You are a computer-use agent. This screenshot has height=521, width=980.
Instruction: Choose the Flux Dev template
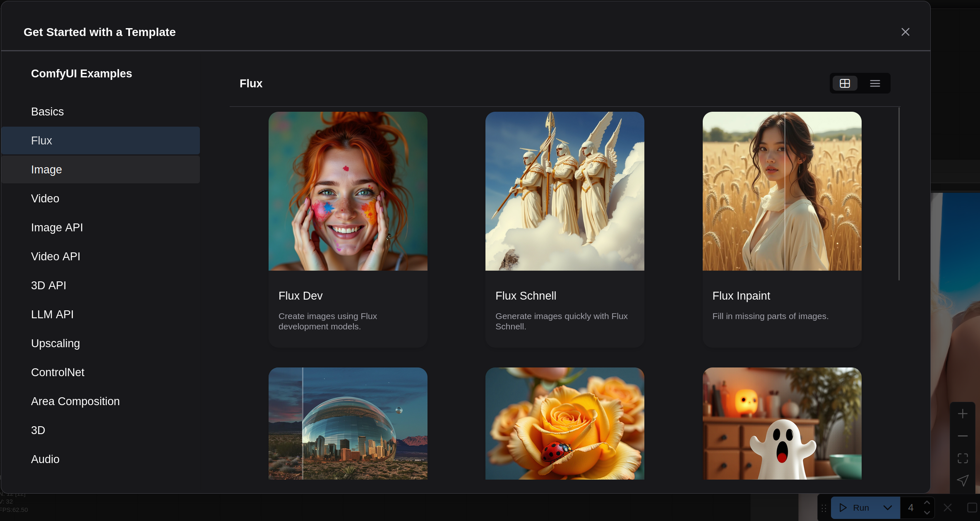(x=348, y=230)
